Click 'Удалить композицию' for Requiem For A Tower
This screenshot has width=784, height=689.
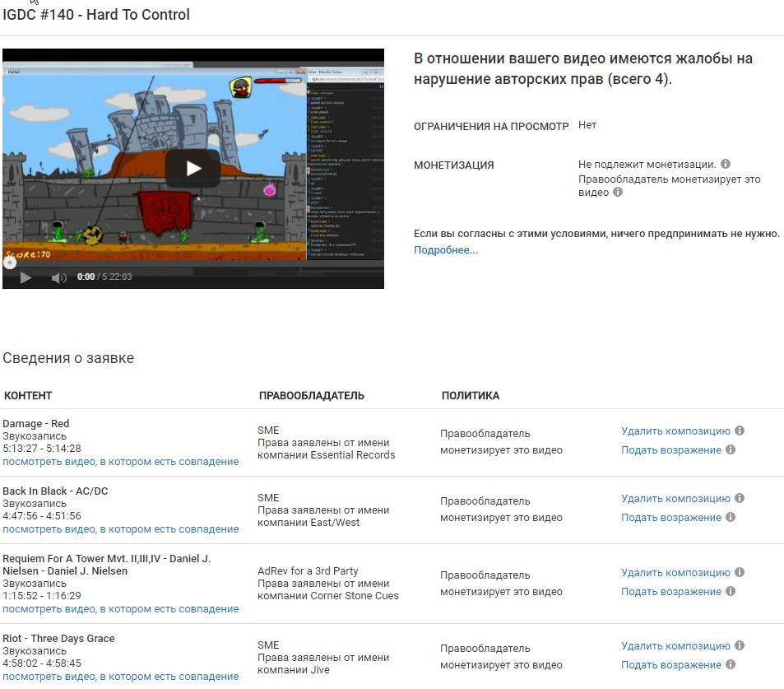point(675,572)
